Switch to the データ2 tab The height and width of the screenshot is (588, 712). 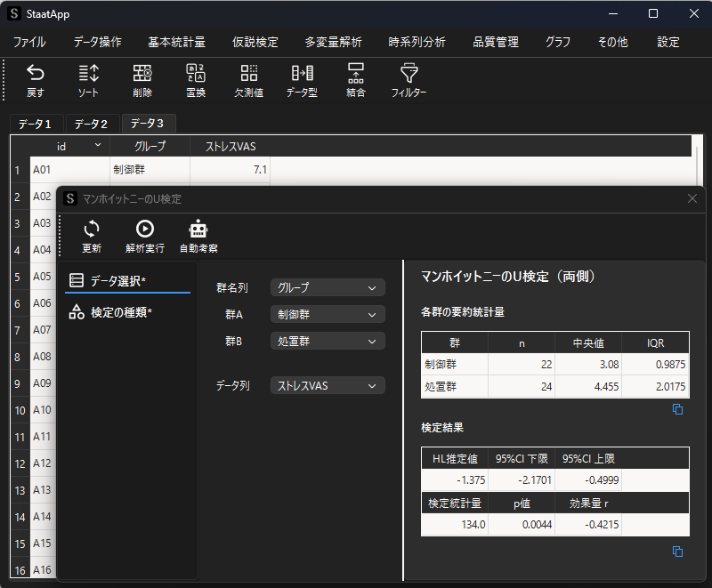[93, 124]
